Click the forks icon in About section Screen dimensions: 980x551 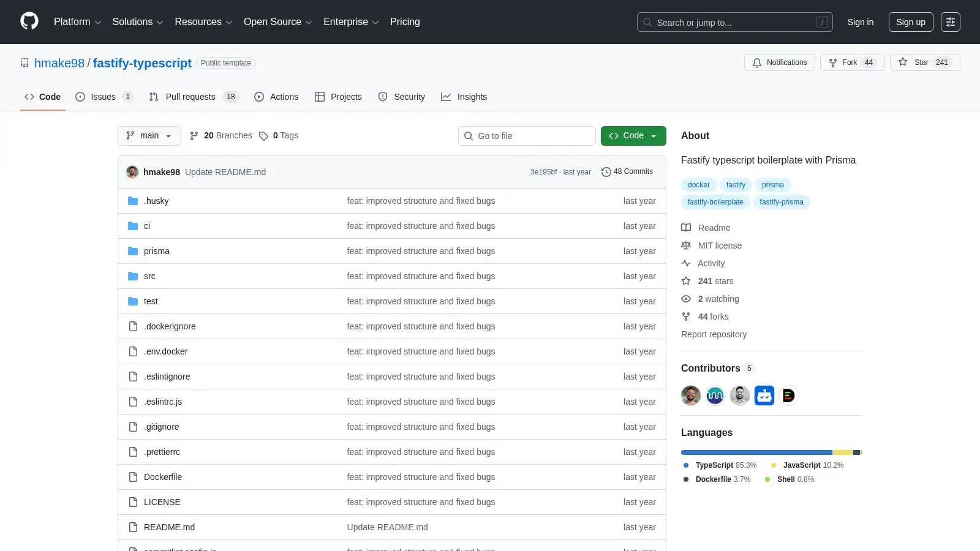coord(686,317)
